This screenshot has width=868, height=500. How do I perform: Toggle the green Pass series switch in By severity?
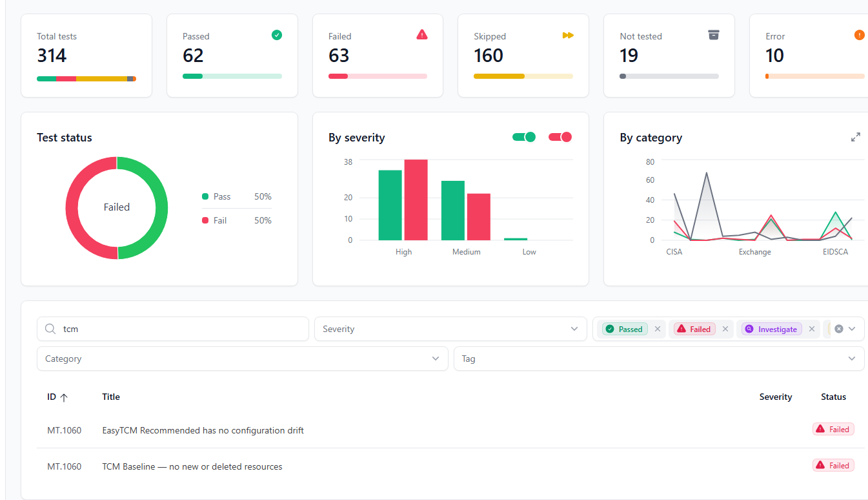coord(524,137)
